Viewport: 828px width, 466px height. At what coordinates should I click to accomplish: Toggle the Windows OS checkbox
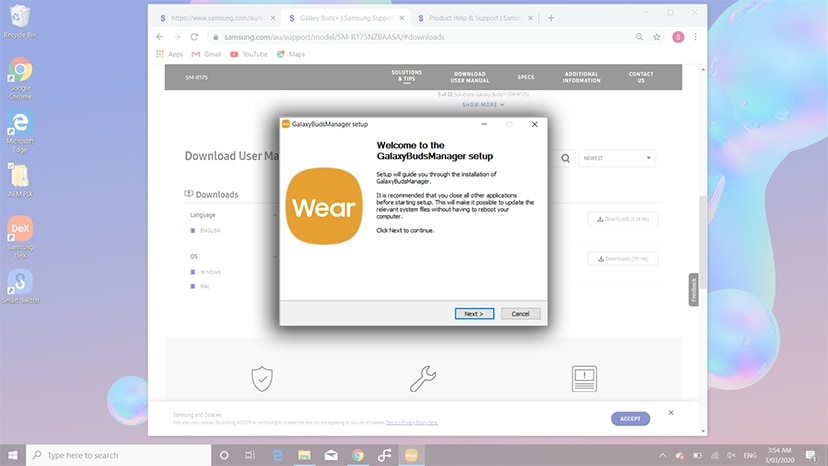[193, 272]
